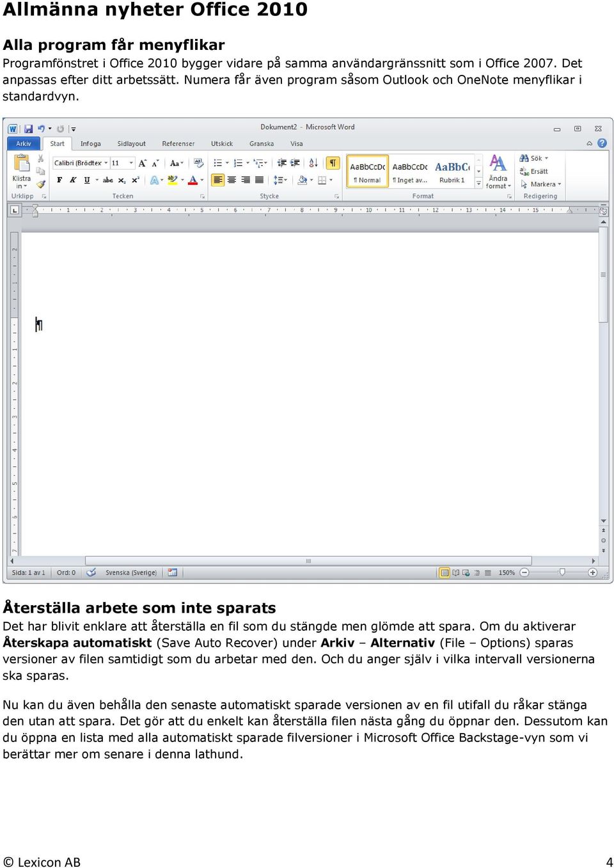Click the horizontal scrollbar thumb
Screen dimensions: 614x868
pyautogui.click(x=308, y=561)
